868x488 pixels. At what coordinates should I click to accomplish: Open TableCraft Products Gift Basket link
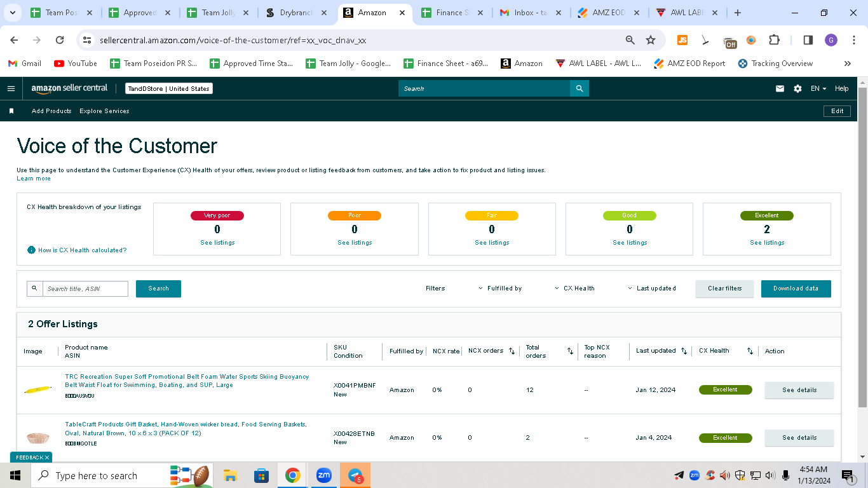186,429
